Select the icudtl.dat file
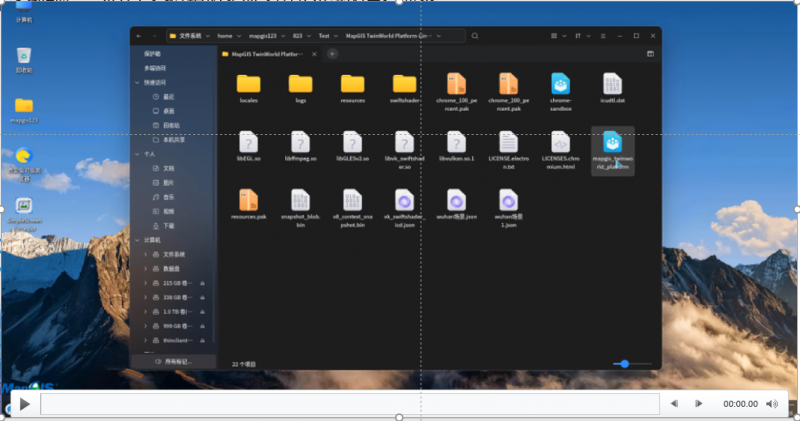This screenshot has width=800, height=421. point(612,88)
